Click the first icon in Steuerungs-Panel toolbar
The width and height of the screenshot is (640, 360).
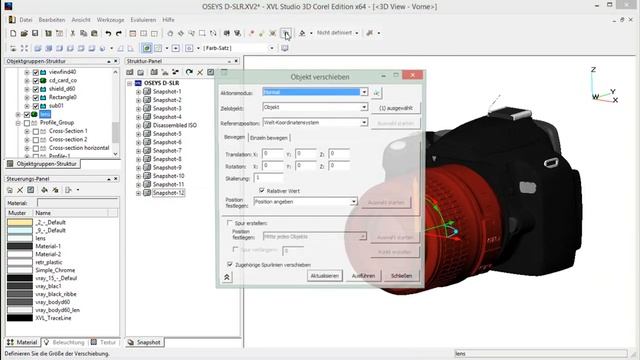[10, 190]
